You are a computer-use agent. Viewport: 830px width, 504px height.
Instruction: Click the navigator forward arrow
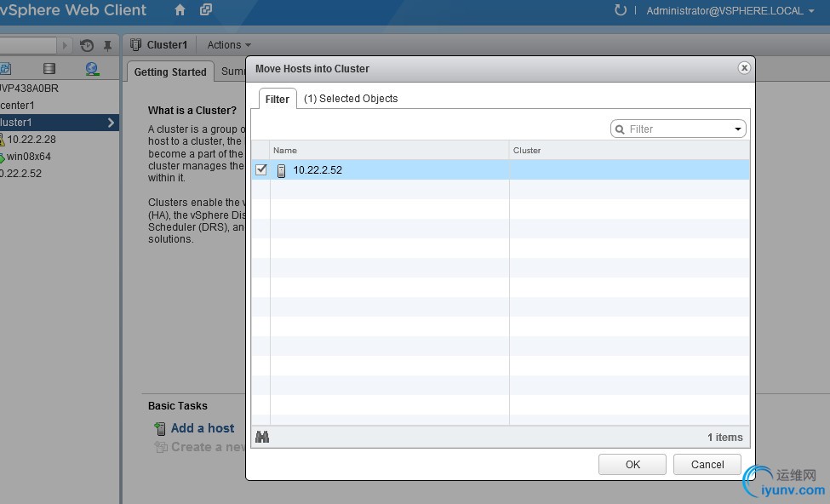click(x=65, y=45)
